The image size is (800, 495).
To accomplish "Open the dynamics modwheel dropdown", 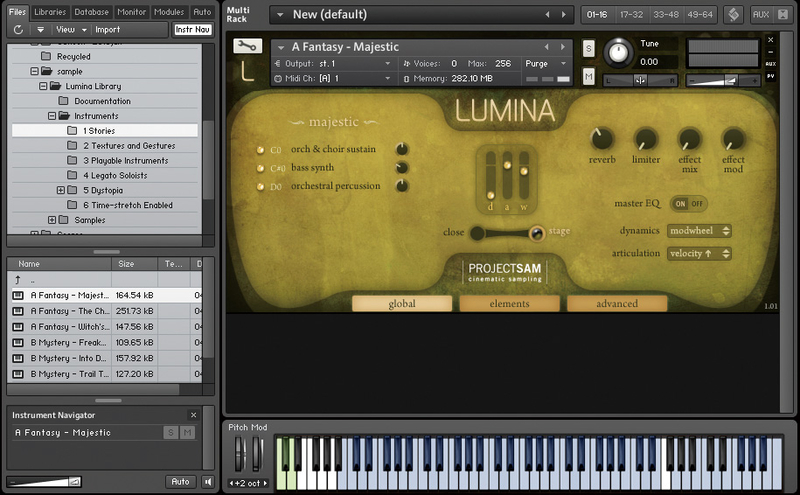I will coord(699,231).
